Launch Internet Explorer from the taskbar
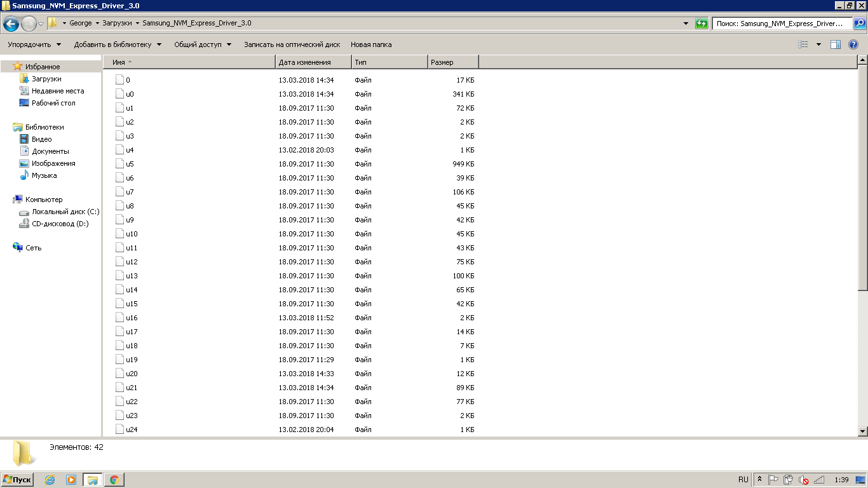The image size is (868, 488). click(50, 480)
